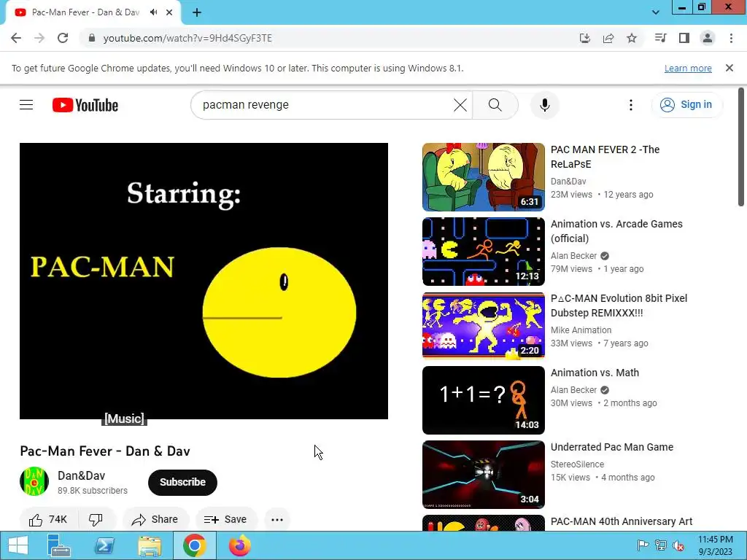Start a voice search with the microphone
The image size is (747, 560).
[x=544, y=105]
